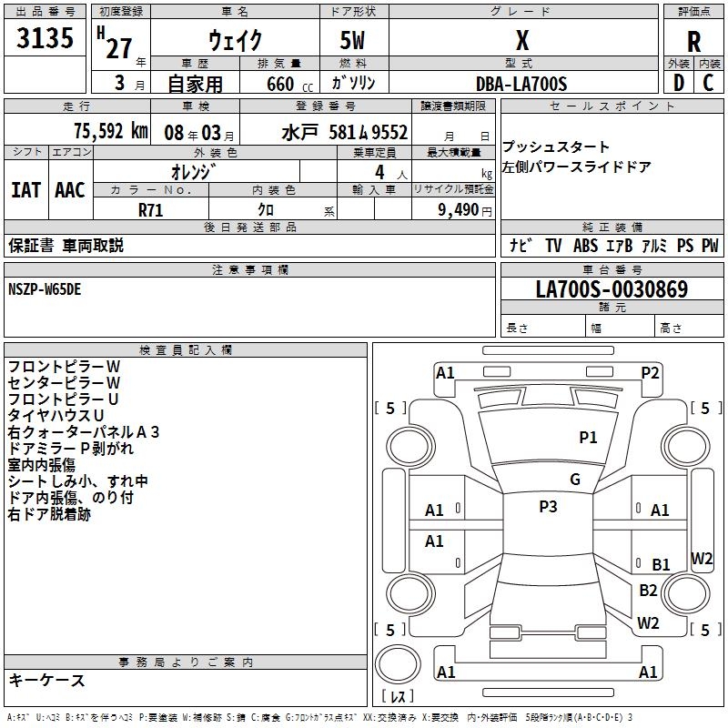The height and width of the screenshot is (728, 728).
Task: Click the interior color クロ
Action: click(x=266, y=210)
